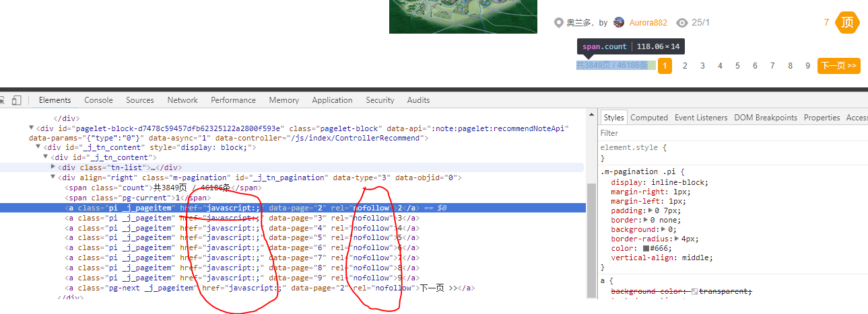Open the Computed styles tab

pos(649,118)
